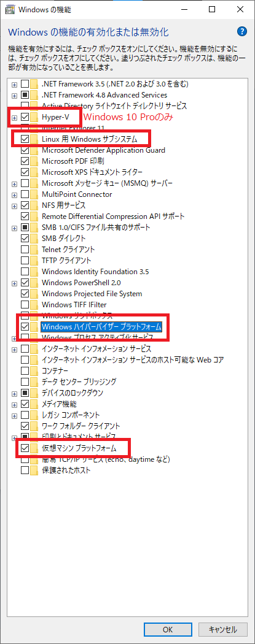Click the Windows Features title bar icon
This screenshot has height=644, width=255.
pyautogui.click(x=10, y=9)
